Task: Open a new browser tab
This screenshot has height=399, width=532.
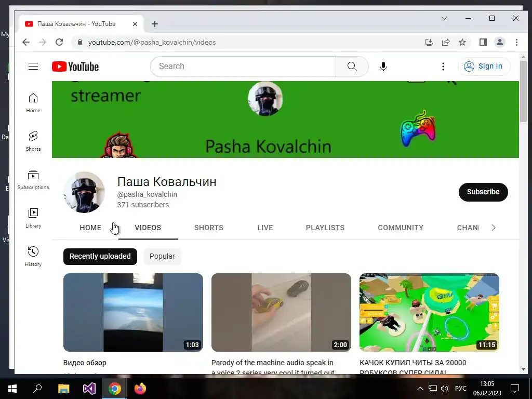Action: (155, 24)
